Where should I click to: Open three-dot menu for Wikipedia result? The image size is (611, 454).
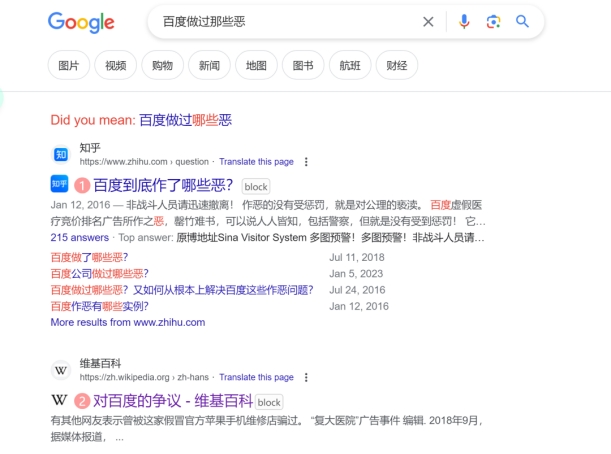(306, 377)
